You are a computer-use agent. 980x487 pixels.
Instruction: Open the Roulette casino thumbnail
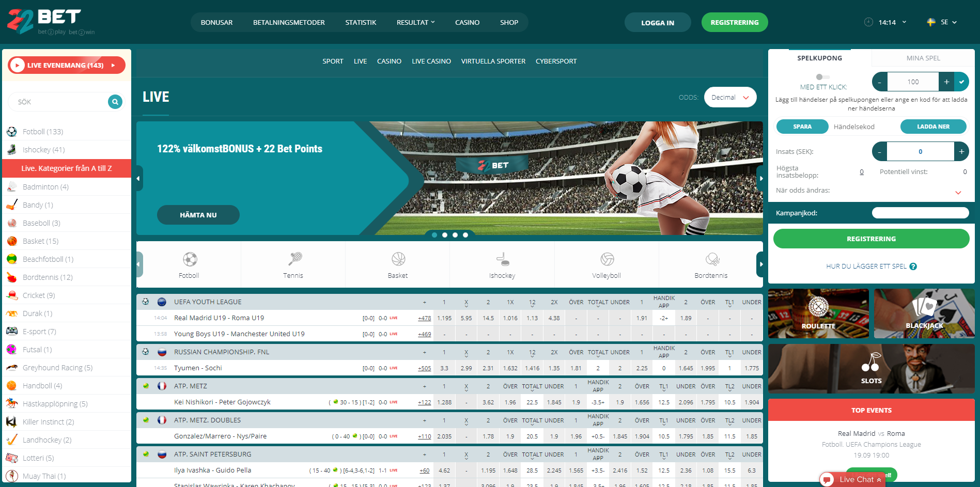(818, 313)
